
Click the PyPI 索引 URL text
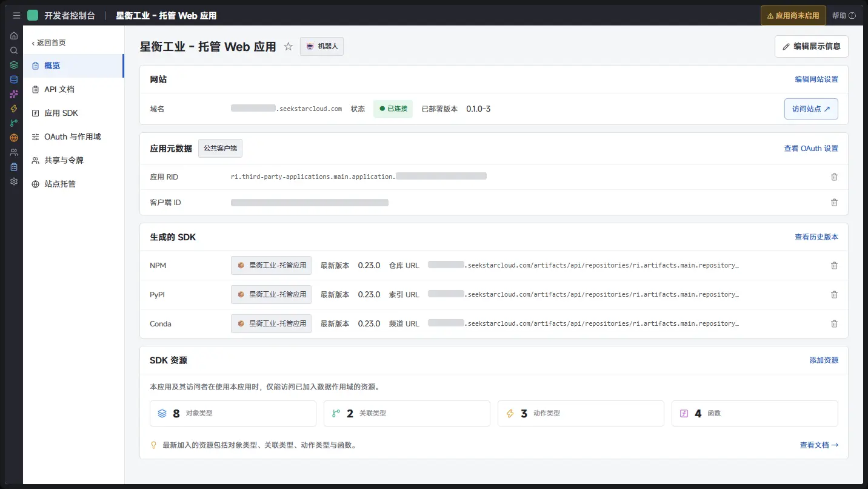[584, 294]
